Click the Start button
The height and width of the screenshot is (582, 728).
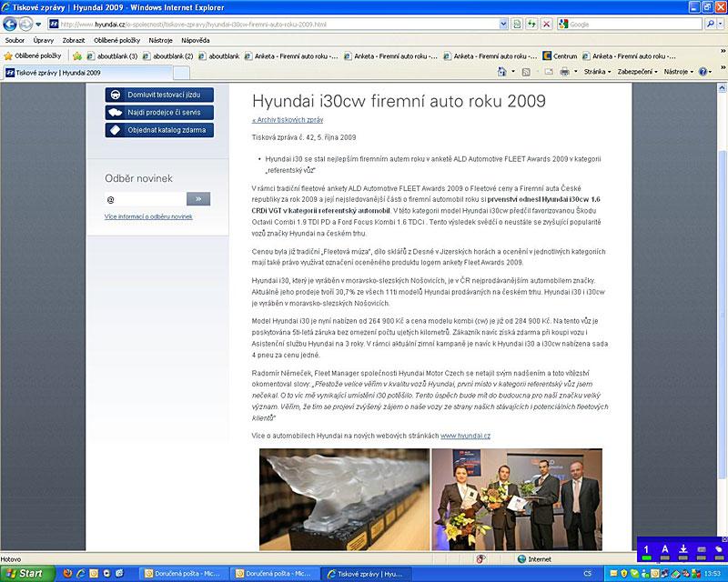click(x=26, y=574)
